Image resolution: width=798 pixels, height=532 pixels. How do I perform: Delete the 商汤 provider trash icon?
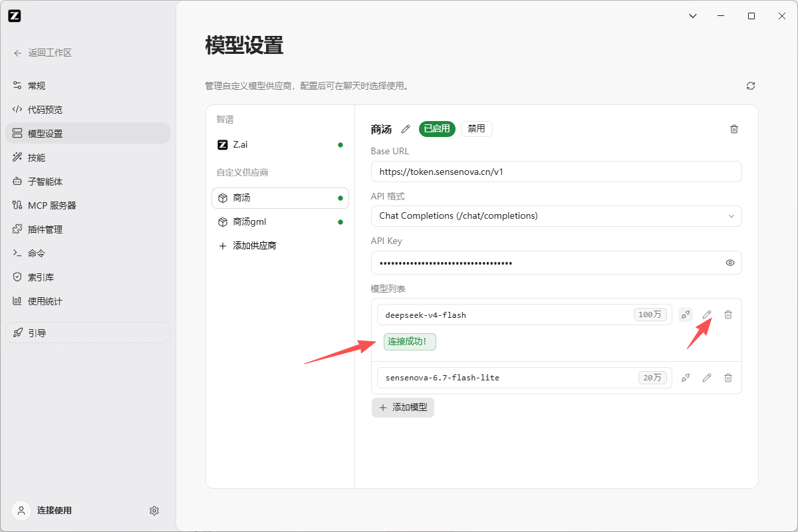pos(734,129)
